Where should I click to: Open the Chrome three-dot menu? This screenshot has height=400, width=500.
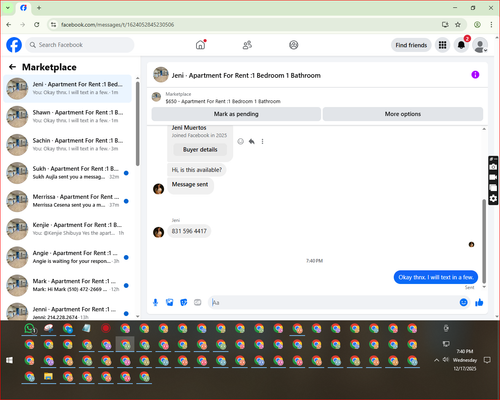491,25
